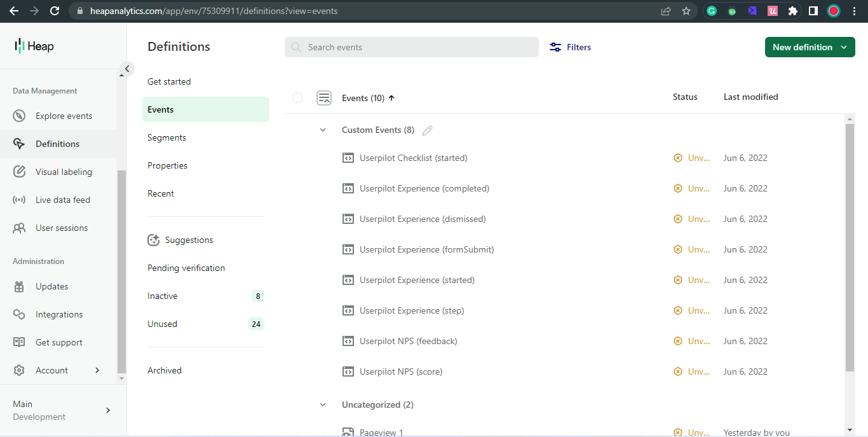This screenshot has width=868, height=437.
Task: Open Userpilot Experience (step) event
Action: click(412, 310)
